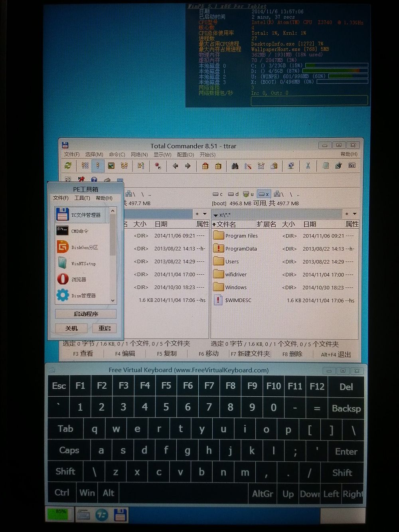399x532 pixels.
Task: Open 网络(N) menu in Total Commander
Action: tap(139, 154)
